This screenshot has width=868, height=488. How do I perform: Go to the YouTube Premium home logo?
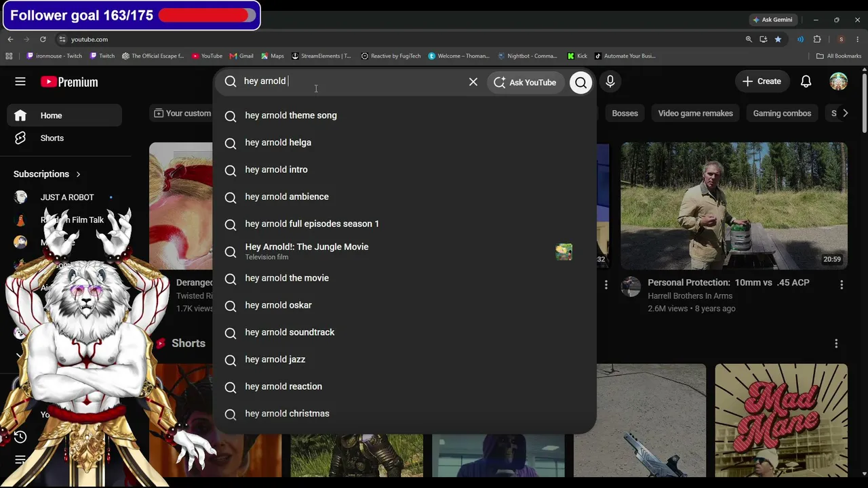coord(69,82)
